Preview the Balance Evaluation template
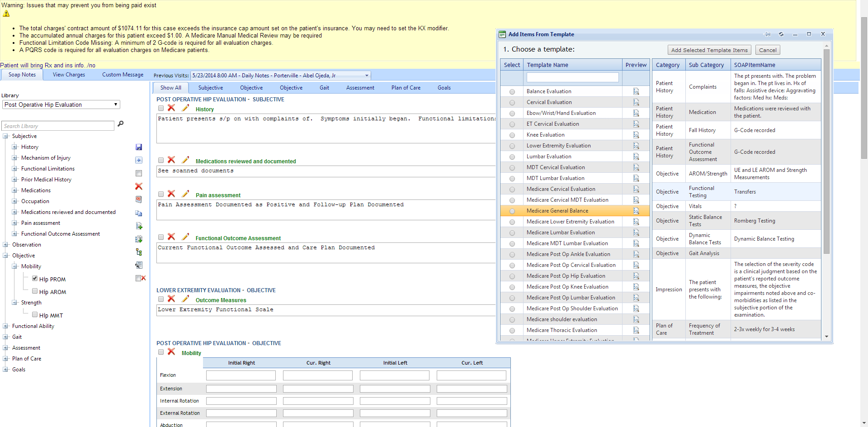Image resolution: width=868 pixels, height=427 pixels. click(636, 91)
